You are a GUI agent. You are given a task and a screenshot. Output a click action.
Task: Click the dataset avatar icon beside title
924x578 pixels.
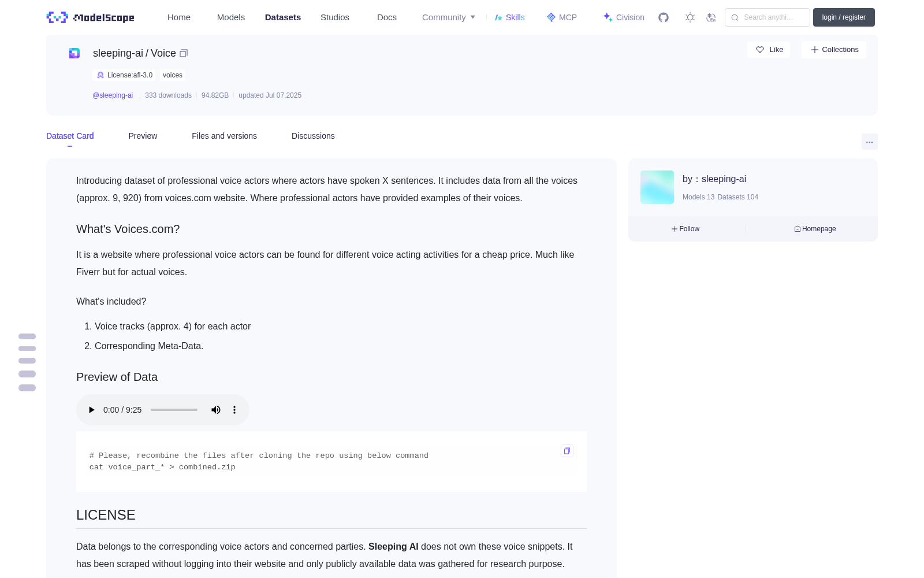click(x=74, y=53)
